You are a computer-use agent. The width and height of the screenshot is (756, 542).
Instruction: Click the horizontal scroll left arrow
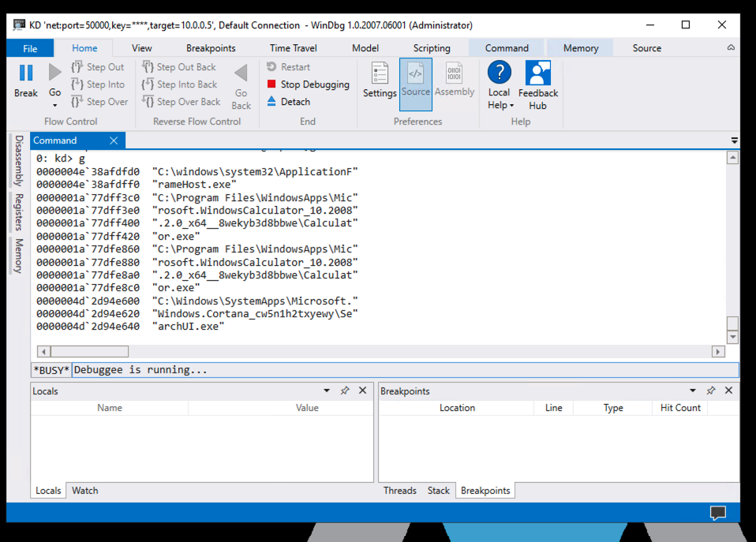[x=43, y=352]
